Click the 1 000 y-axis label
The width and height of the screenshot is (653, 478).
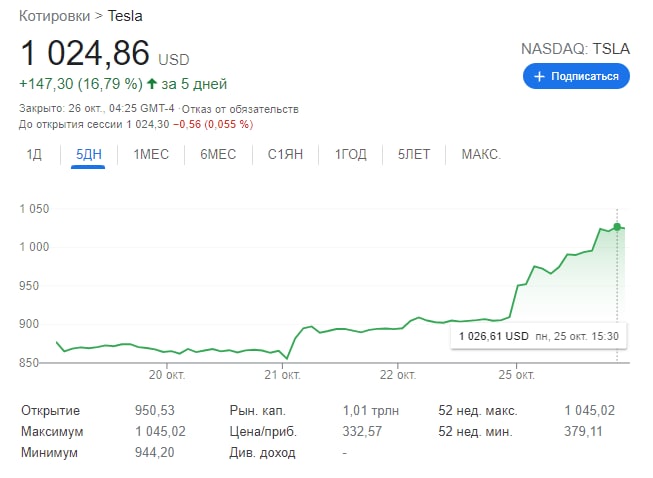pos(34,247)
